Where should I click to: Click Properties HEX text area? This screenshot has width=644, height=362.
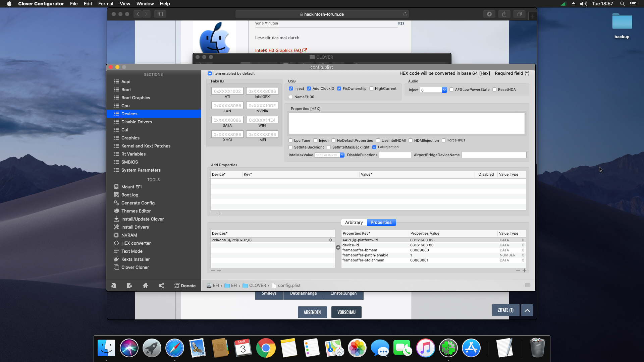coord(407,123)
